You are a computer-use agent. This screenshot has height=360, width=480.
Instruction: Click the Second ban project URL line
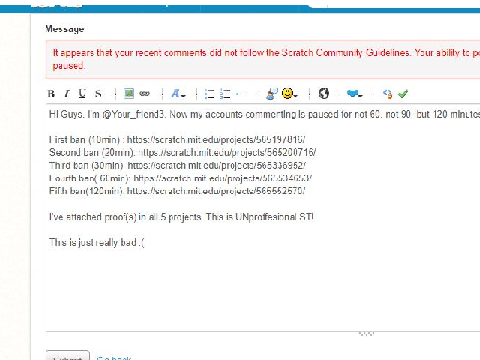183,152
